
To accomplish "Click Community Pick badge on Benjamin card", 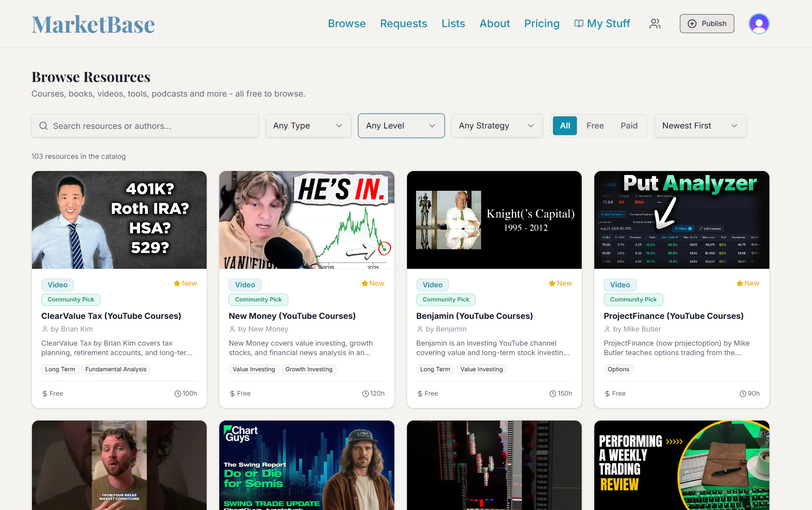I will tap(446, 300).
